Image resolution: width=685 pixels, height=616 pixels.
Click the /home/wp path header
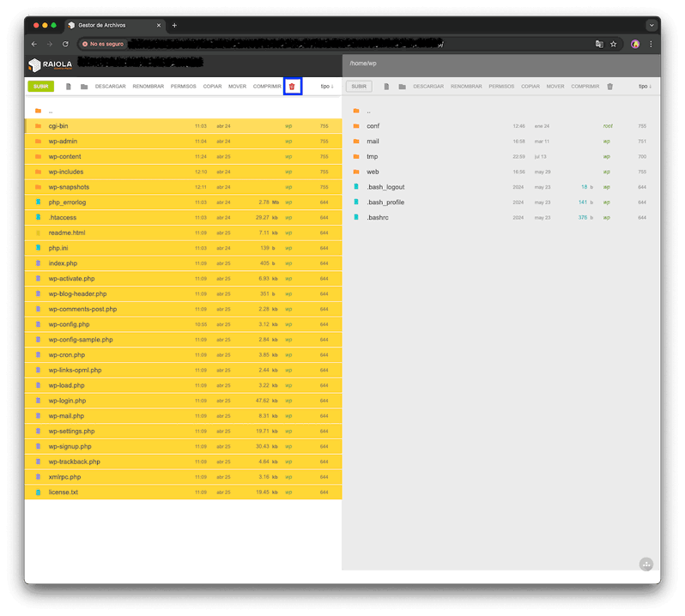pyautogui.click(x=362, y=63)
